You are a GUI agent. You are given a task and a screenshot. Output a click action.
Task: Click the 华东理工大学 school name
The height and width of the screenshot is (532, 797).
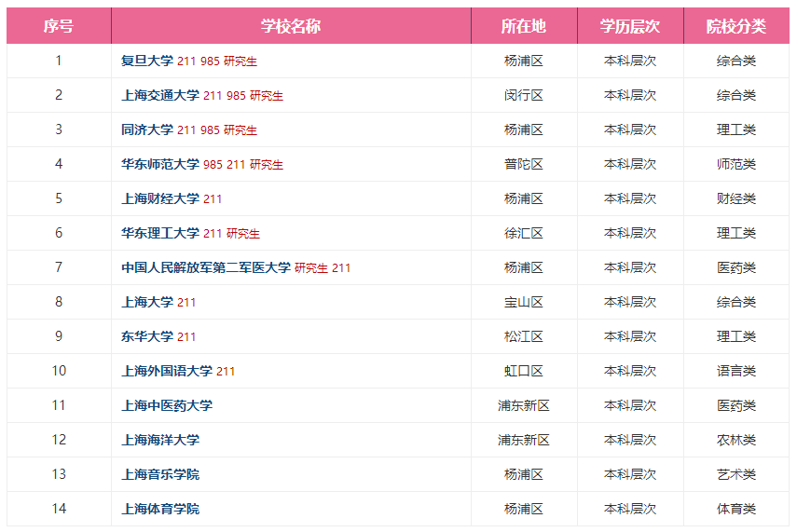click(159, 233)
